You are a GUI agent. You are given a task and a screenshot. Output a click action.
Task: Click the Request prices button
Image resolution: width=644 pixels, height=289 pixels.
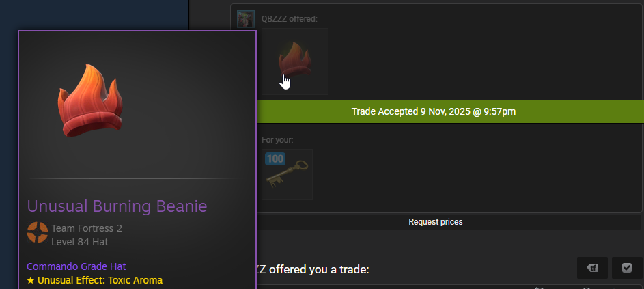click(x=435, y=222)
